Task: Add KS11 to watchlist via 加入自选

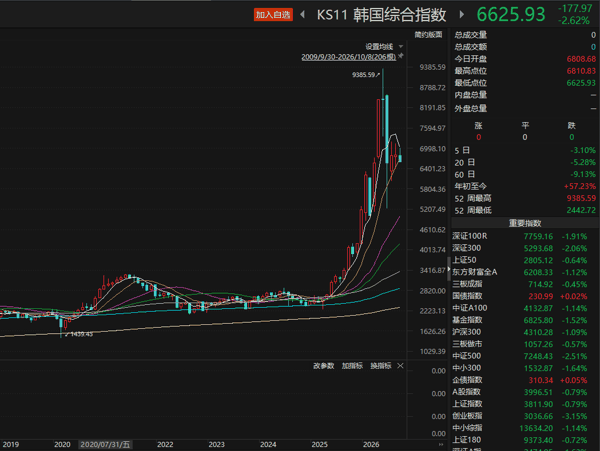Action: 273,15
